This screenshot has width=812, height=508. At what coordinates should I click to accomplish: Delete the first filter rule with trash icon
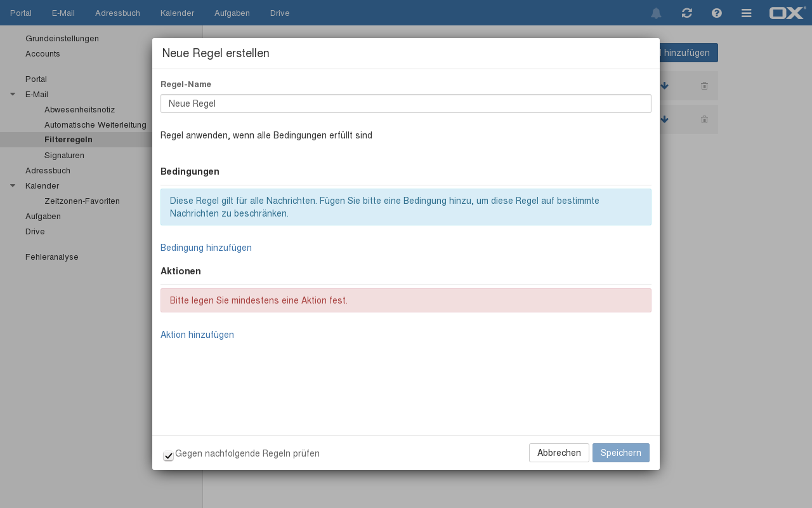point(704,86)
